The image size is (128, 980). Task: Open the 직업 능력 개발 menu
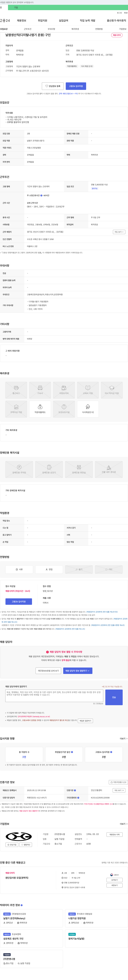pos(87,21)
